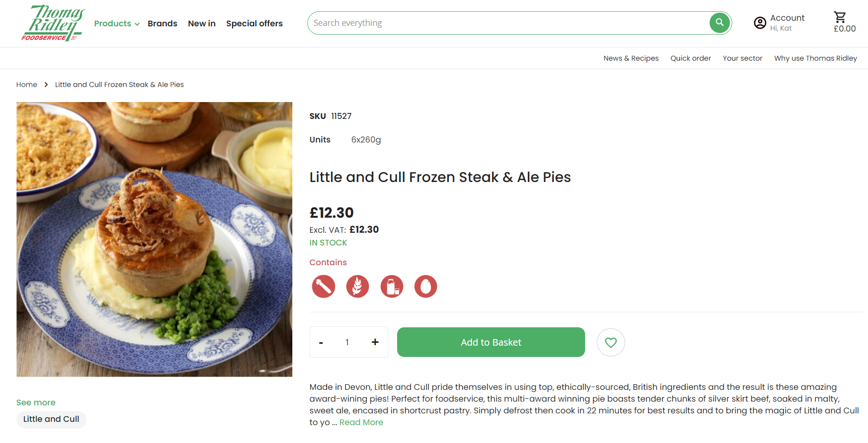This screenshot has height=443, width=868.
Task: Add pie to favourites with heart icon
Action: point(610,342)
